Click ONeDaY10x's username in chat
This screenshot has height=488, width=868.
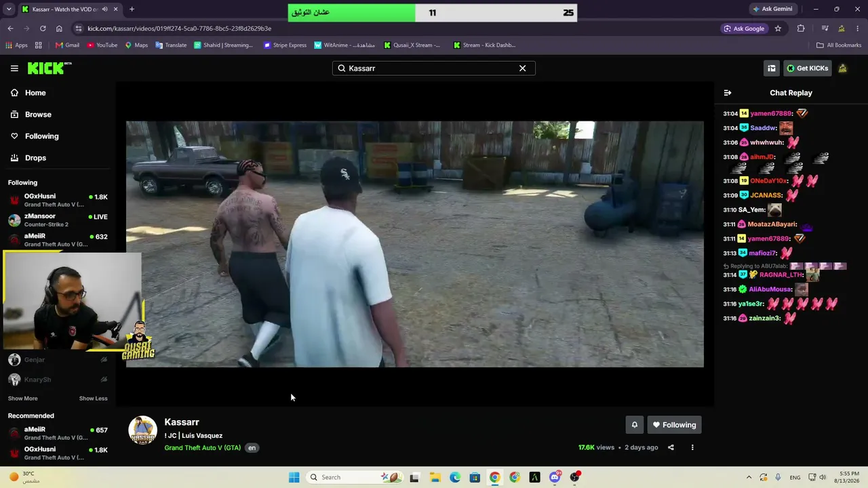coord(769,181)
